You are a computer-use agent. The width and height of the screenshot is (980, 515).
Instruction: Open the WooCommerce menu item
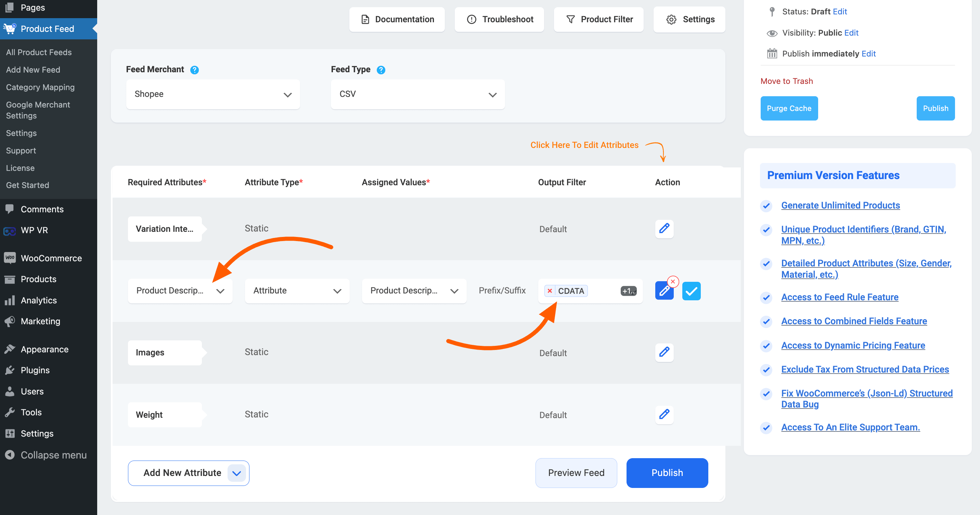pos(51,258)
